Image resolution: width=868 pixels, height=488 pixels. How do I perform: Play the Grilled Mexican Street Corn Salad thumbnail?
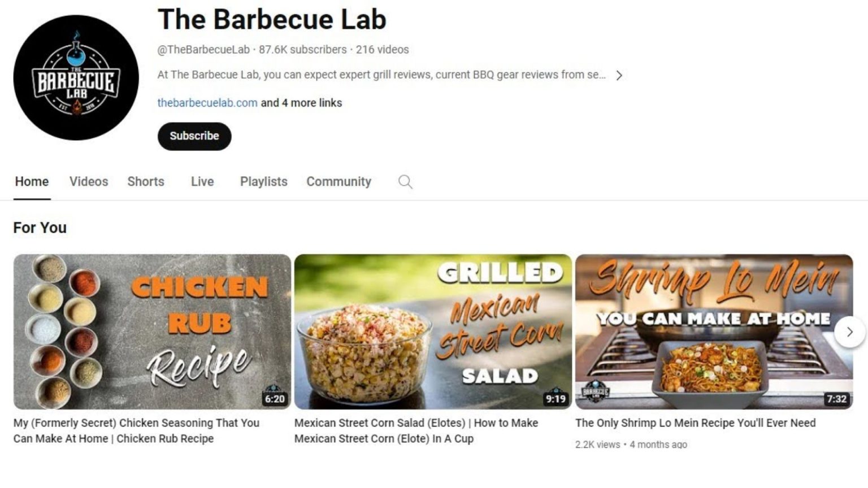pyautogui.click(x=433, y=332)
